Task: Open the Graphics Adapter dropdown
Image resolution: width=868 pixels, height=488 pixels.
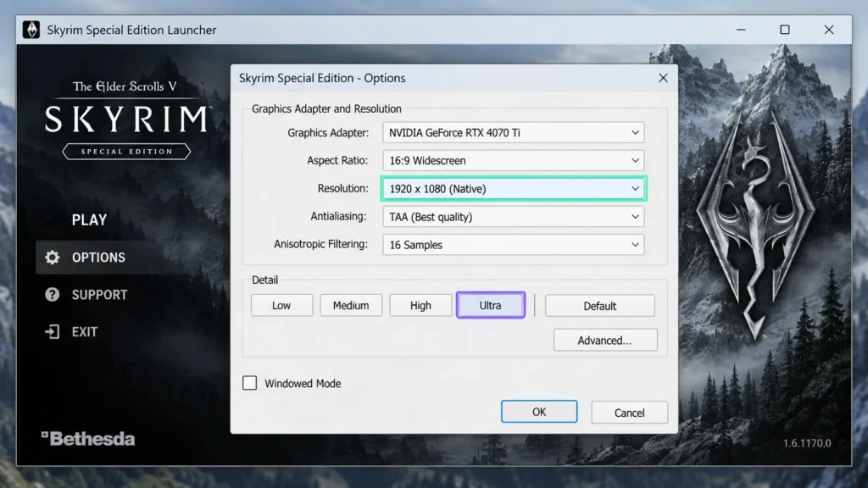Action: click(x=513, y=133)
